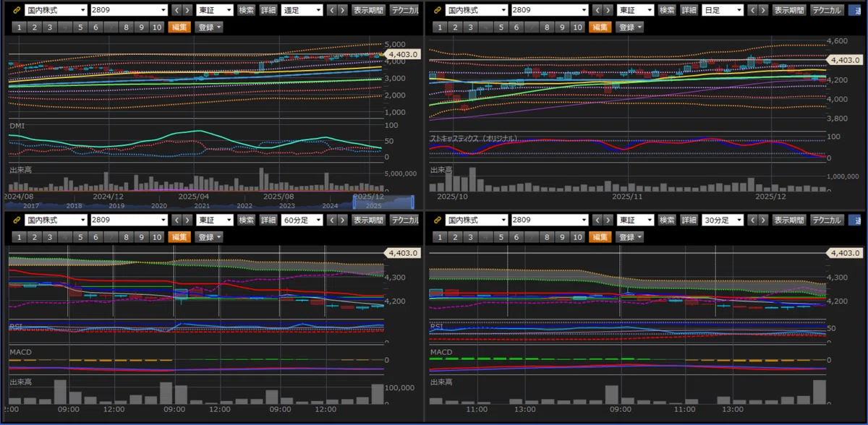Select preset tab 10 in 60分足 panel
The image size is (868, 425).
156,236
